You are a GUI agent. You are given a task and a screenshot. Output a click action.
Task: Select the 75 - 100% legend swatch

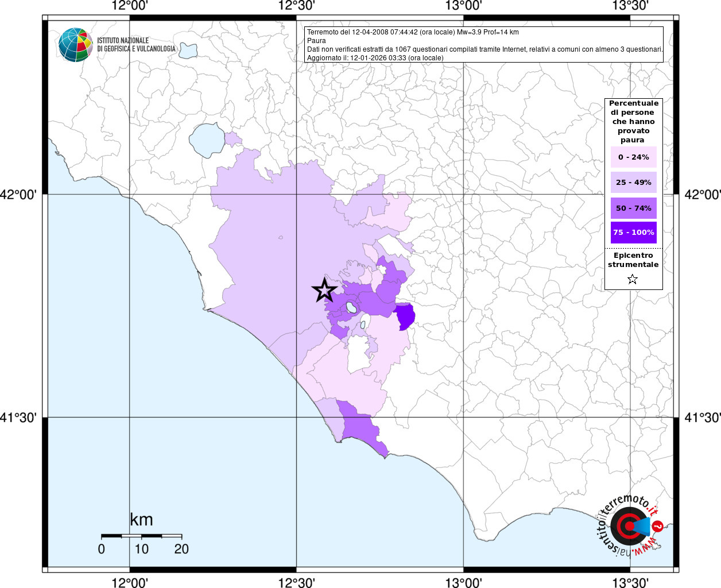click(634, 233)
